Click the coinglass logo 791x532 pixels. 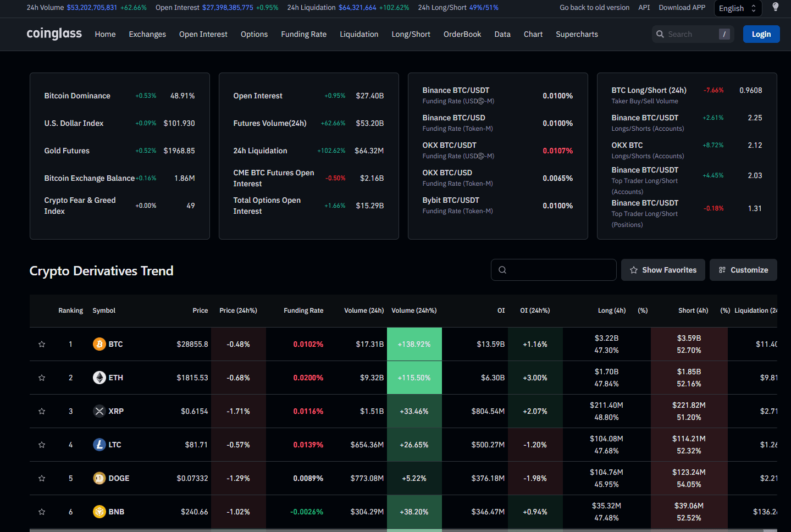(x=54, y=34)
